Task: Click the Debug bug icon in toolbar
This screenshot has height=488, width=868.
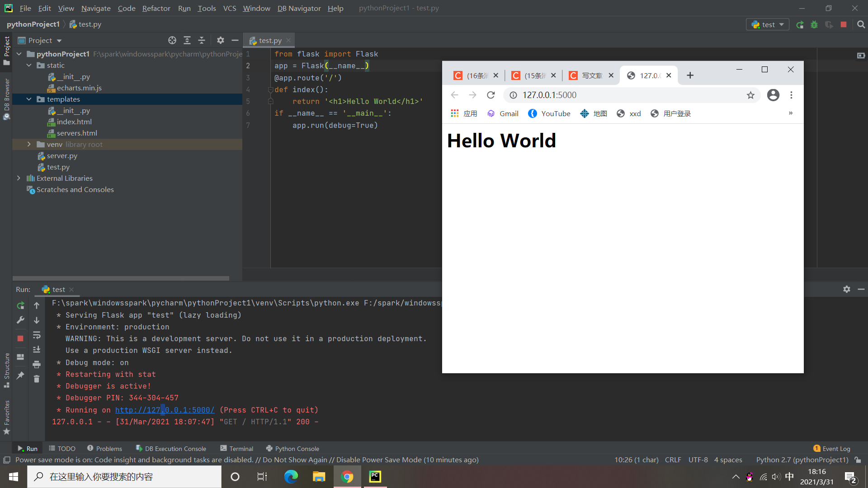Action: point(814,25)
